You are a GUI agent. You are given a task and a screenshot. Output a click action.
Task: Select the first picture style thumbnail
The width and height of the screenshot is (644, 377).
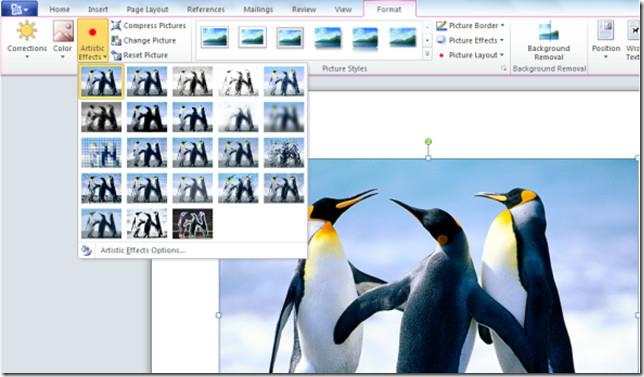pyautogui.click(x=215, y=38)
